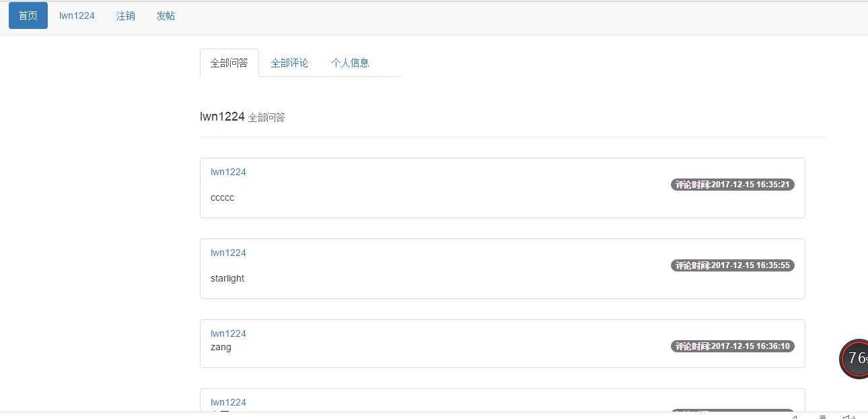Click the 16:36:10 timestamp badge
The image size is (868, 419).
(x=732, y=346)
